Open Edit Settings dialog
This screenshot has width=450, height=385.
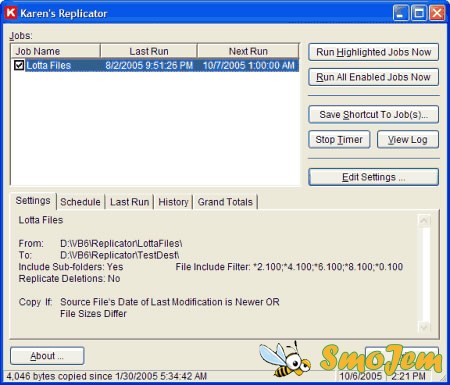tap(373, 177)
